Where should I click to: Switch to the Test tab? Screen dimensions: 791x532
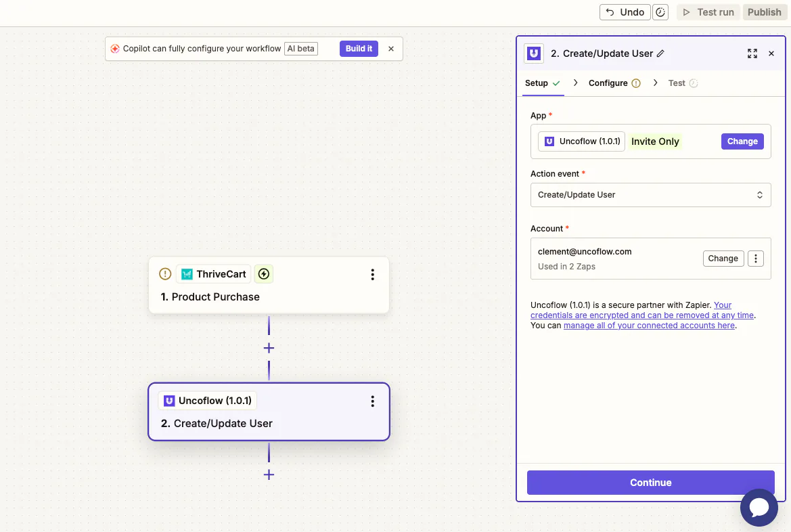point(683,83)
